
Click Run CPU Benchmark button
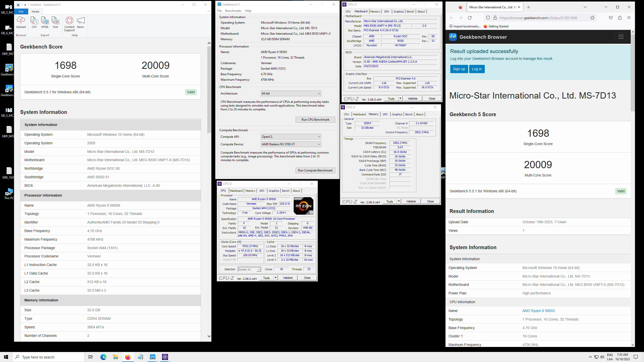pyautogui.click(x=315, y=120)
